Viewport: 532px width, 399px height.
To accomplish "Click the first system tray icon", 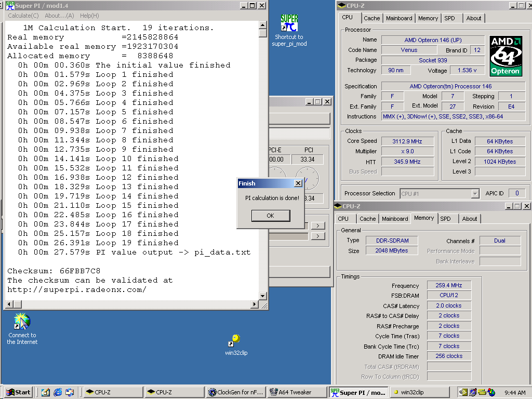I will 463,392.
